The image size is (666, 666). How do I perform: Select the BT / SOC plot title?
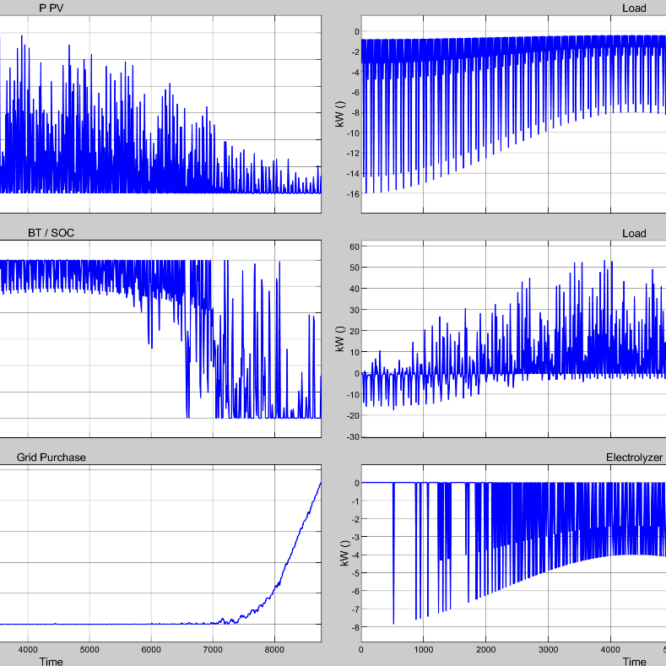51,233
